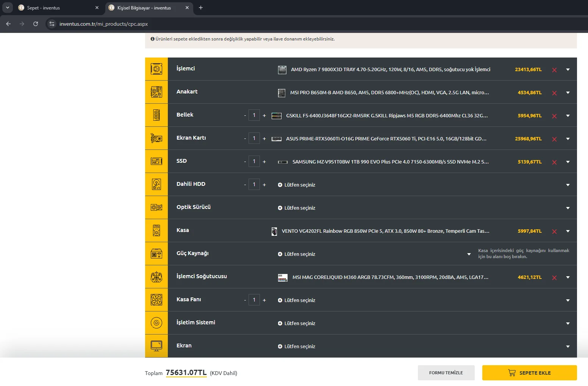Choose a product for İşletim Sistemi
Viewport: 588px width, 386px height.
tap(297, 324)
